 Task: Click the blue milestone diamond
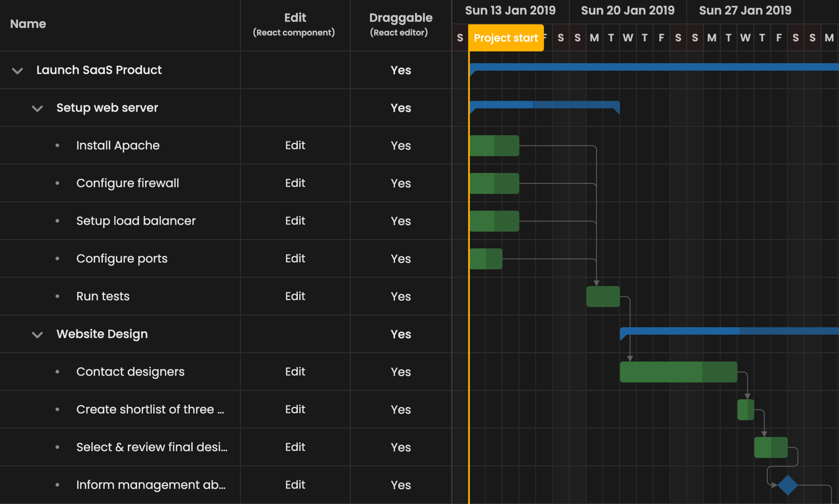pos(787,485)
